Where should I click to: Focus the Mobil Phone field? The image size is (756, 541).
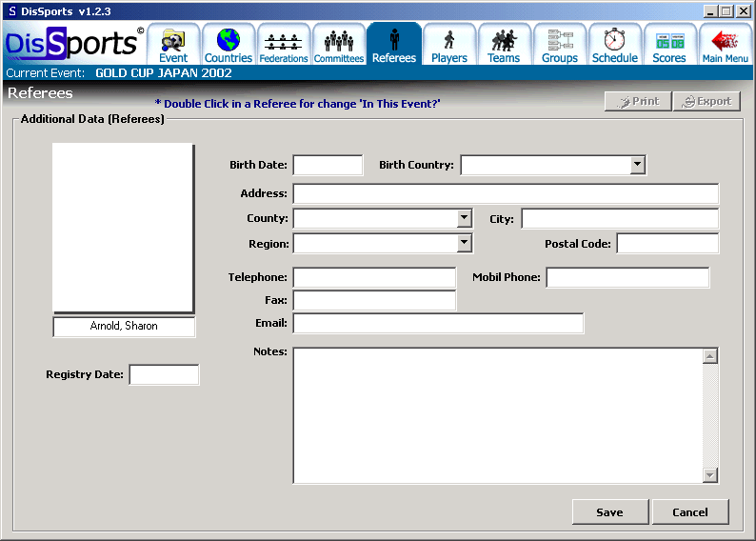click(x=627, y=278)
